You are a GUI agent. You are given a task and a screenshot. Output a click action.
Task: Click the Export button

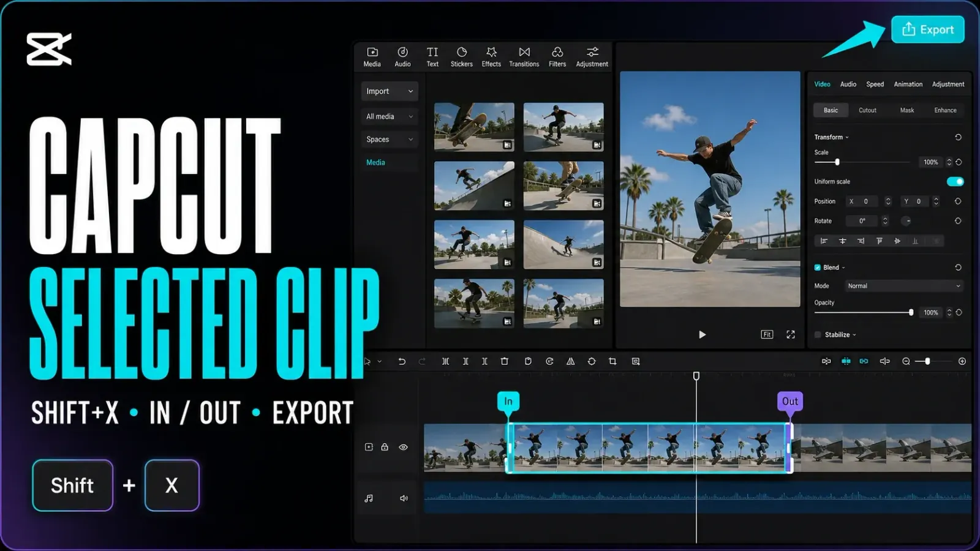(927, 29)
